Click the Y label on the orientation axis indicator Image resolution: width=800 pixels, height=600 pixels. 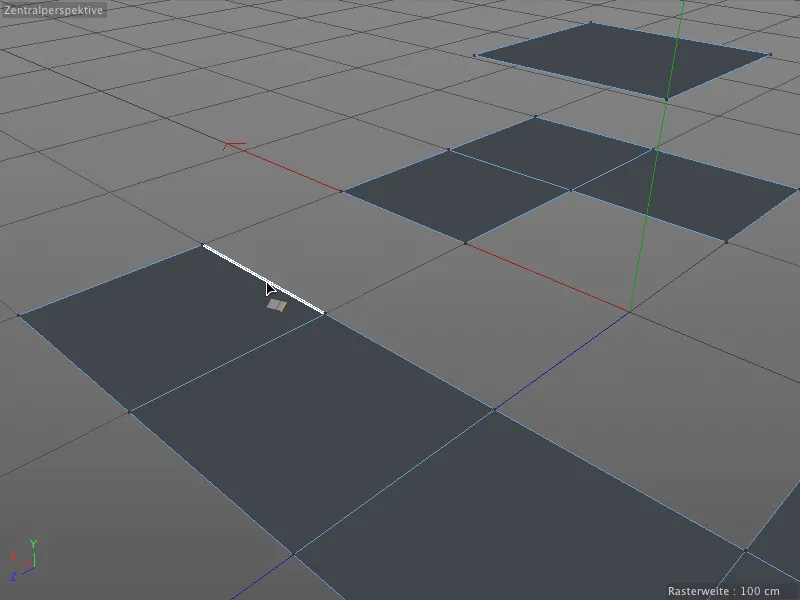pos(33,543)
